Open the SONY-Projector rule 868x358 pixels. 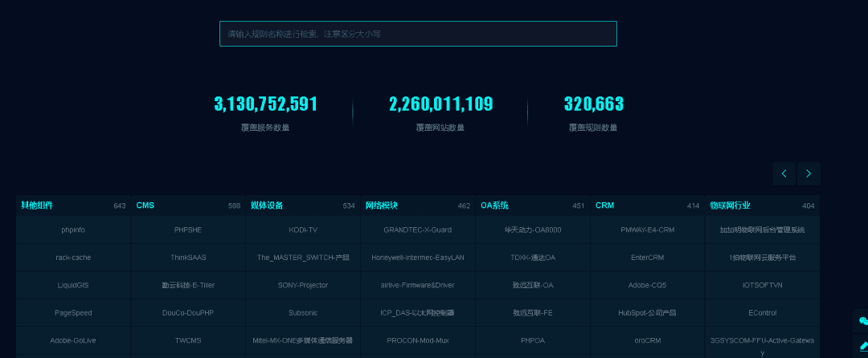[x=303, y=285]
